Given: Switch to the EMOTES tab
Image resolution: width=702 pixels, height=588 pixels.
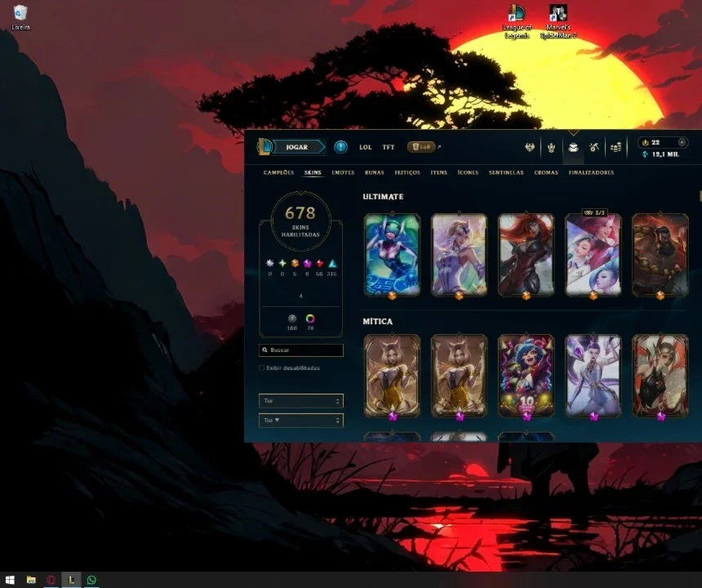Looking at the screenshot, I should [343, 172].
